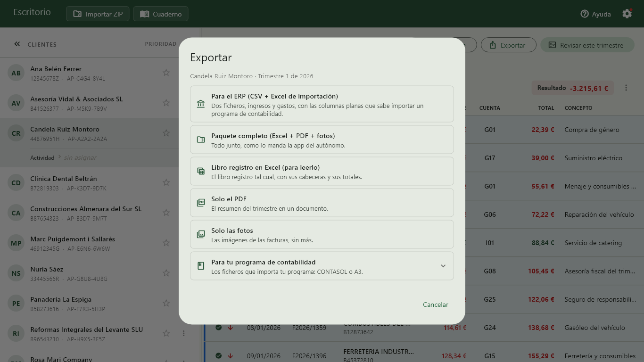Click the Cuenta column header

490,108
